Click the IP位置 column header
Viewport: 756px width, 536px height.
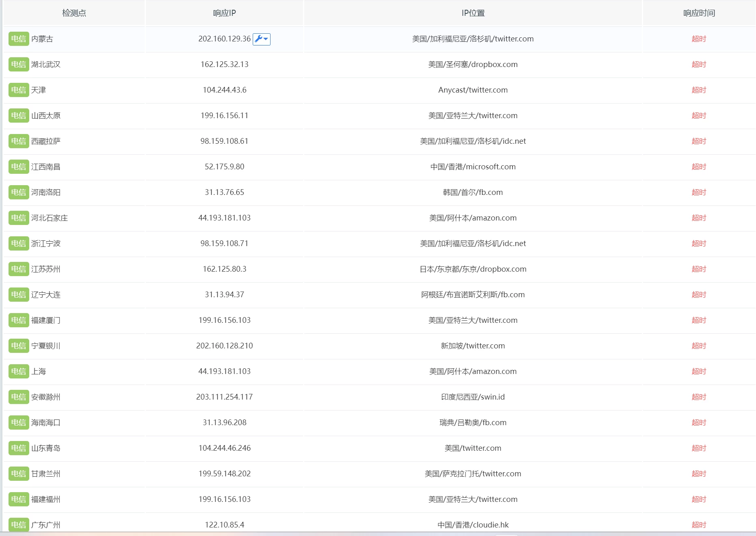473,13
